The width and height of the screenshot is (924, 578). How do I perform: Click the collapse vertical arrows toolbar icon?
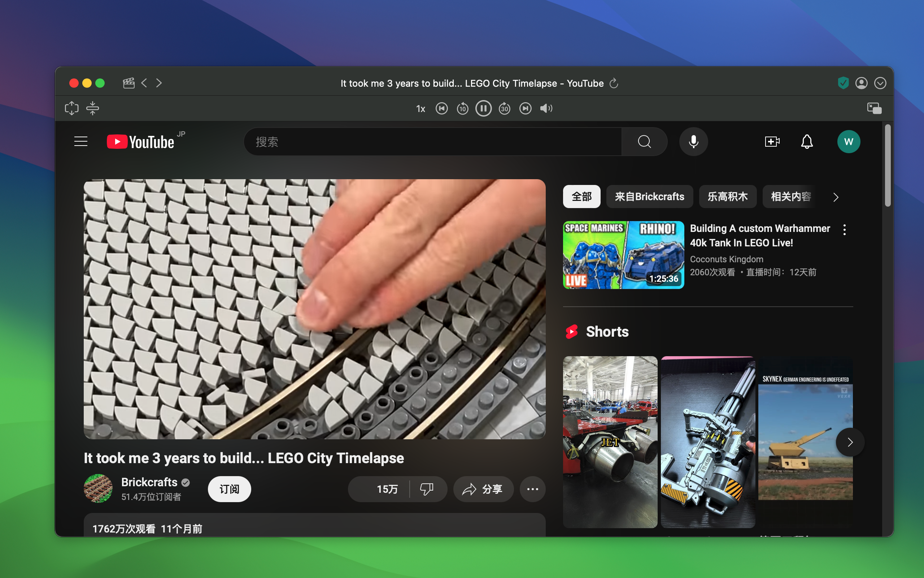(x=92, y=109)
